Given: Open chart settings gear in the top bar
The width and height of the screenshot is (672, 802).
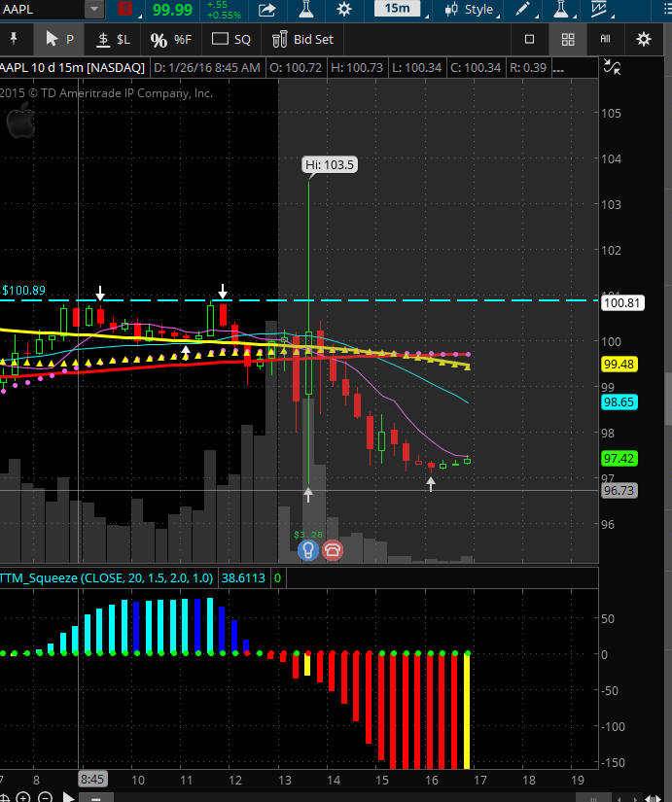Looking at the screenshot, I should [x=343, y=10].
